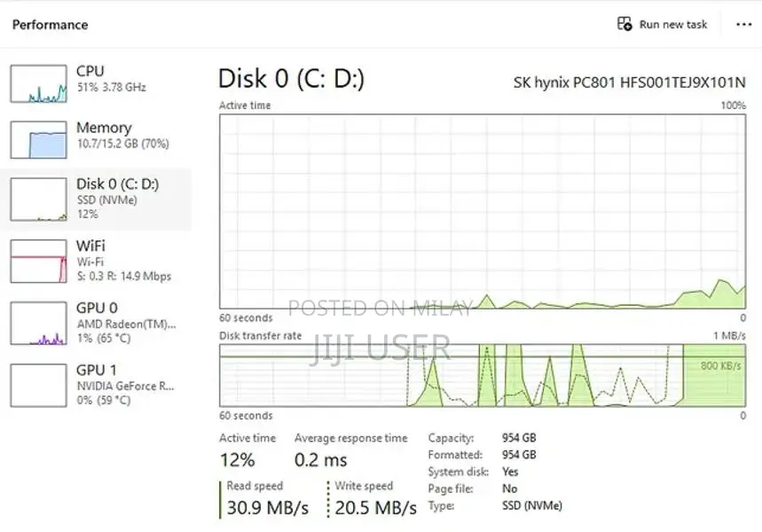762x532 pixels.
Task: Open the three-dot More options icon
Action: [x=743, y=24]
